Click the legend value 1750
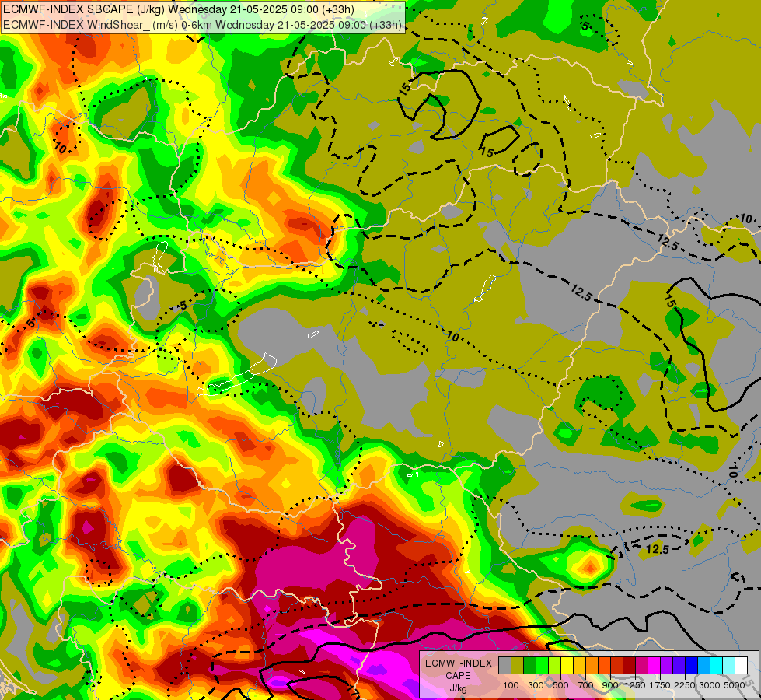 click(x=660, y=685)
